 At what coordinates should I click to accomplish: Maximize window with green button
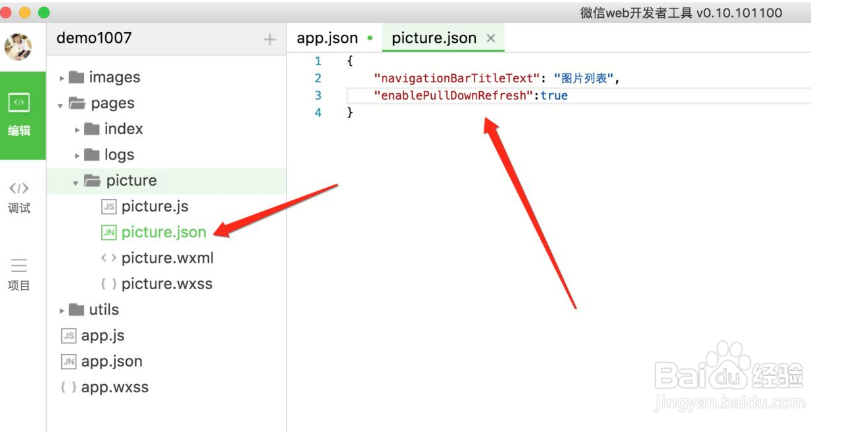click(44, 12)
